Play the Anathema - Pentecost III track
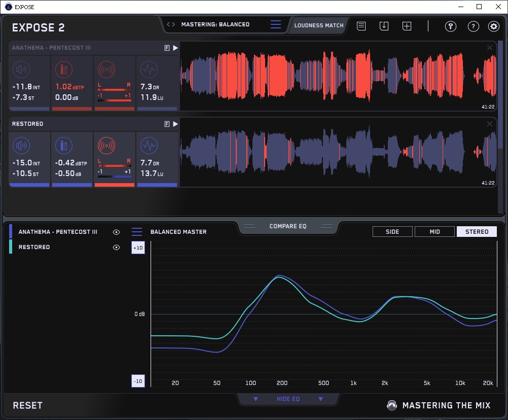This screenshot has width=508, height=420. pyautogui.click(x=175, y=48)
